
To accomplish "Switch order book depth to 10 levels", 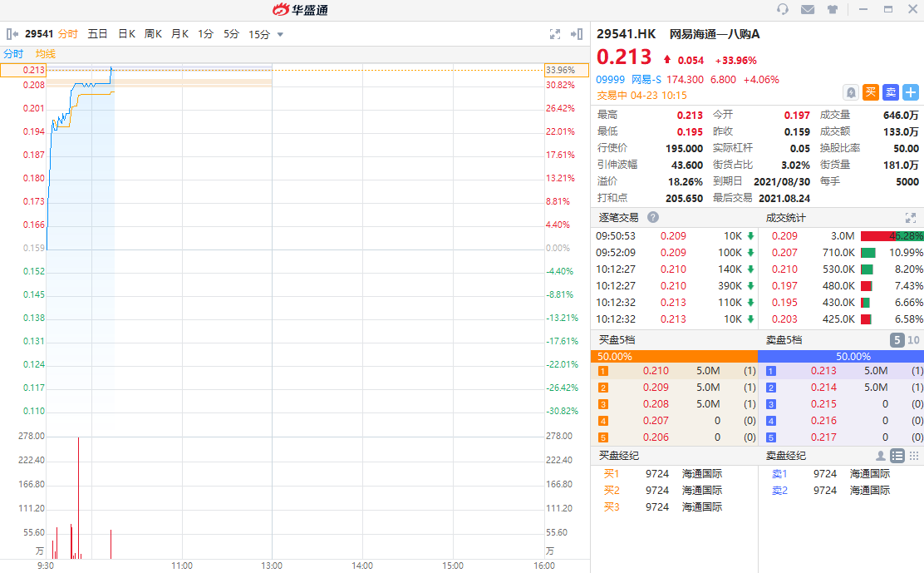I will click(913, 340).
